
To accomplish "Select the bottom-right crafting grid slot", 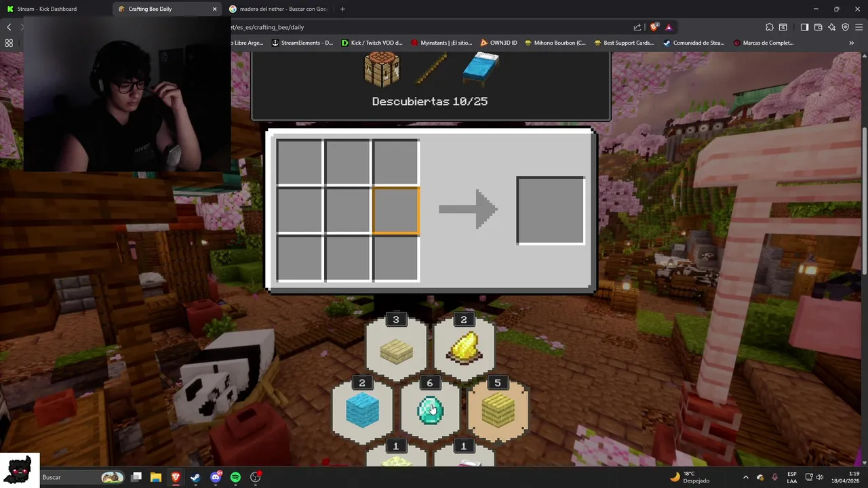I will 396,258.
